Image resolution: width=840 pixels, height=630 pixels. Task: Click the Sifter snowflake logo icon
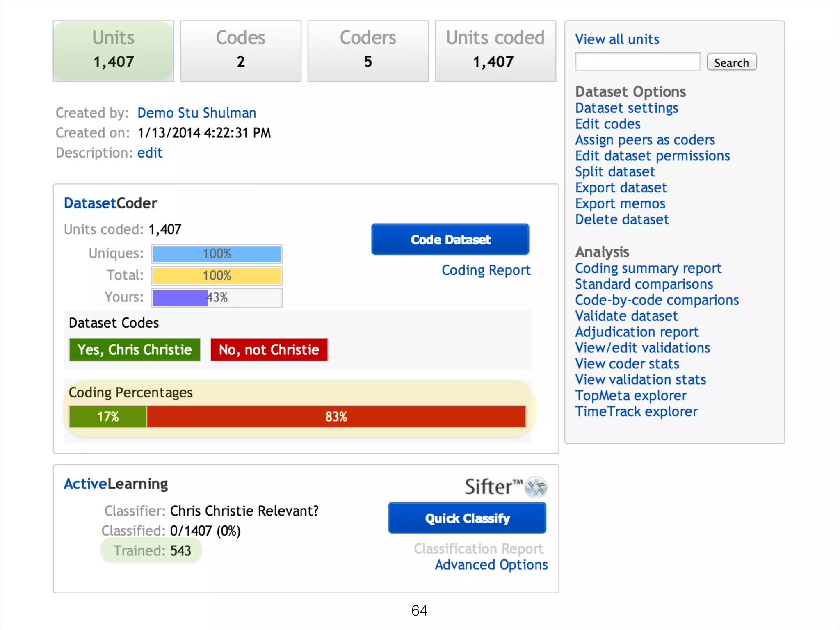click(x=536, y=487)
